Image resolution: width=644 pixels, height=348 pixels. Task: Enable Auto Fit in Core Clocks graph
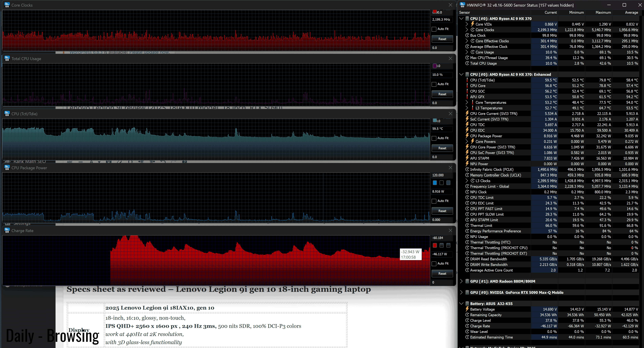(434, 29)
